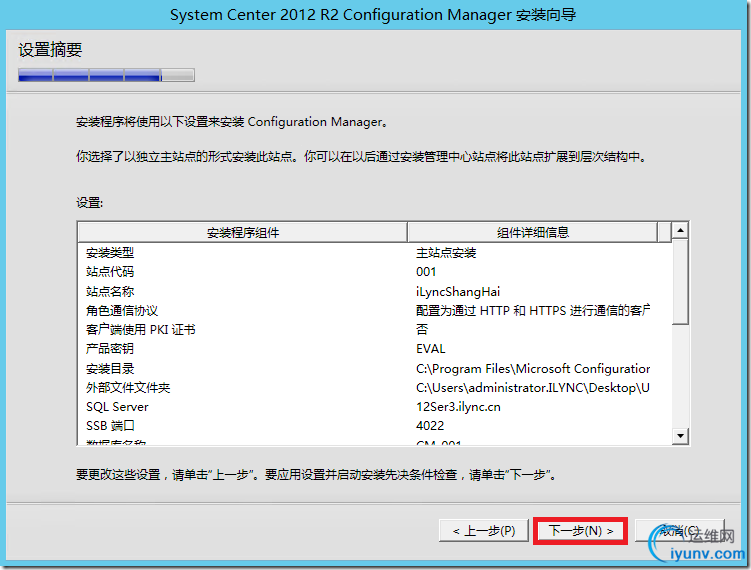The width and height of the screenshot is (751, 570).
Task: Go back with 上一步(P) button
Action: pos(484,531)
